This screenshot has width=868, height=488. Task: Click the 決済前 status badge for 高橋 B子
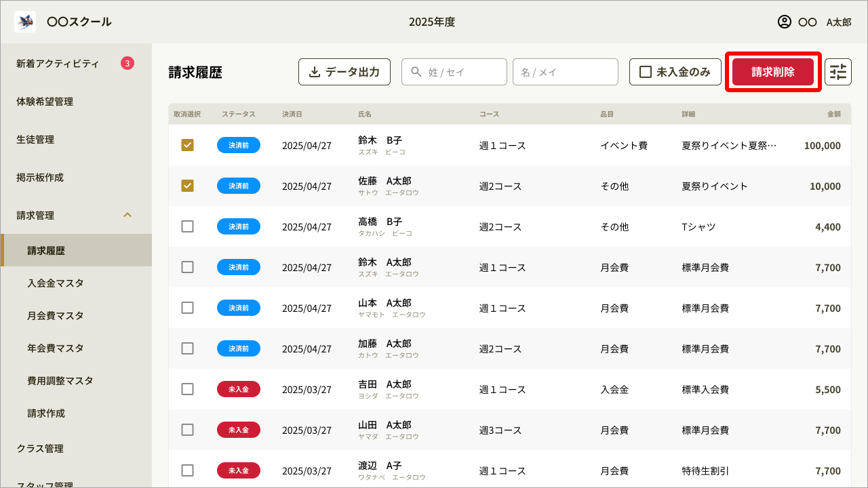coord(239,226)
